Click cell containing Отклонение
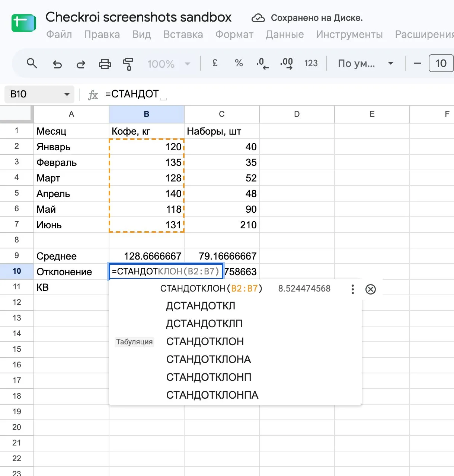Viewport: 454px width, 476px height. (x=71, y=271)
